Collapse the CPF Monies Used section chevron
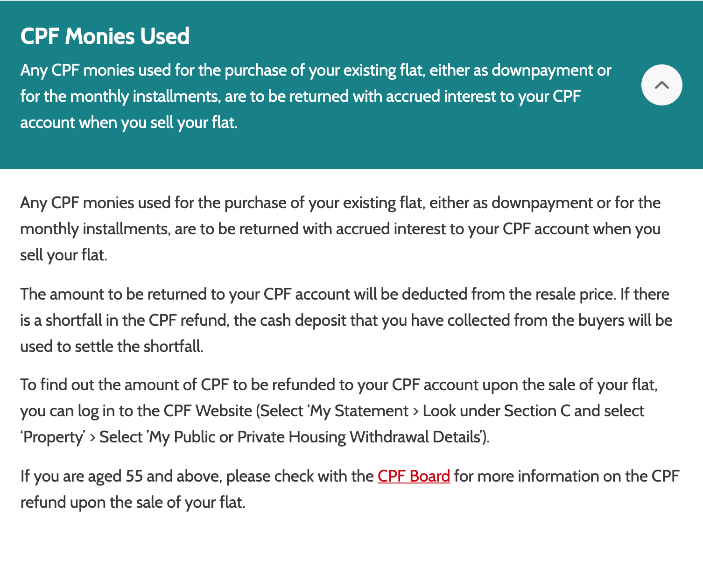The height and width of the screenshot is (588, 703). click(x=661, y=85)
